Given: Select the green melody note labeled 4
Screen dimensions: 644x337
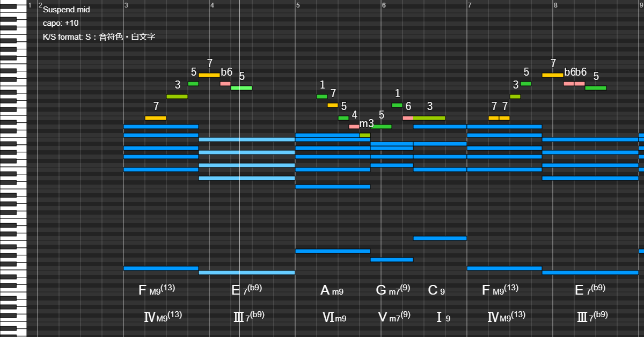Looking at the screenshot, I should click(343, 118).
